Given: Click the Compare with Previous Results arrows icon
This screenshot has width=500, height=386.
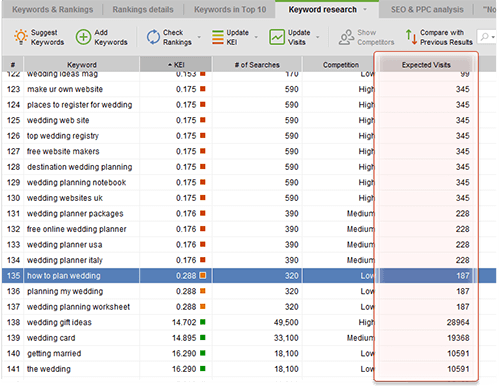Looking at the screenshot, I should pos(411,37).
